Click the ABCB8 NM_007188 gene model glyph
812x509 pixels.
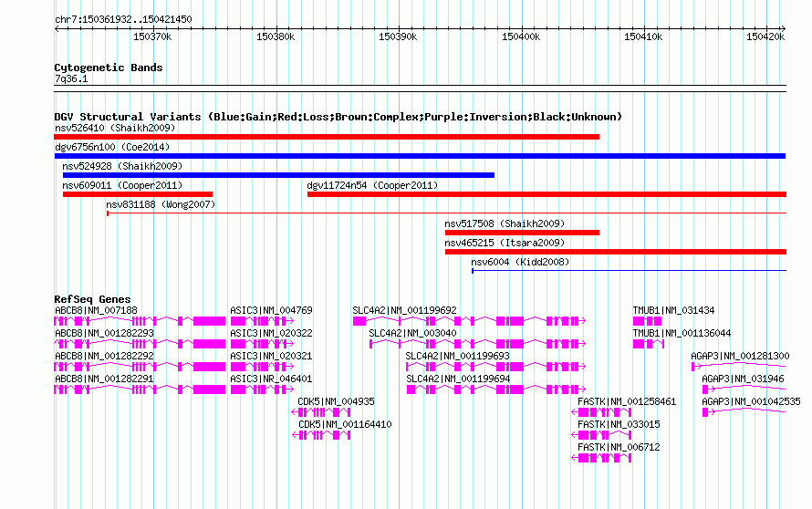click(x=140, y=322)
